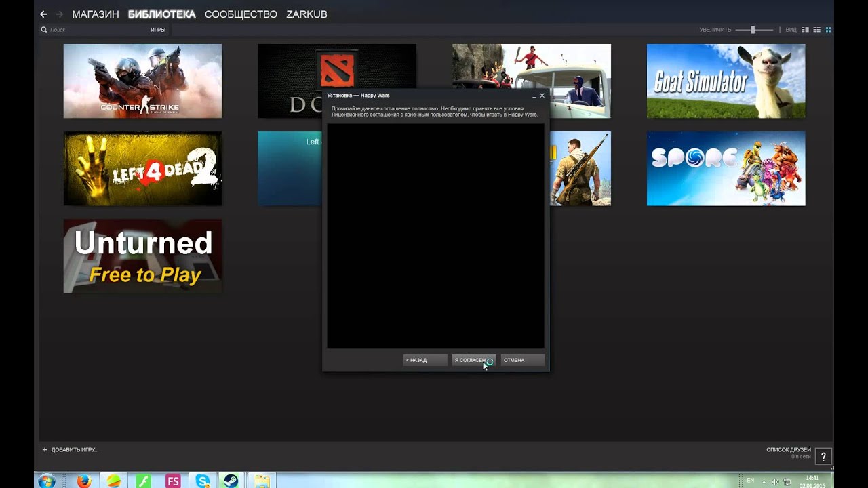Switch to list view icon
This screenshot has width=868, height=488.
point(817,30)
